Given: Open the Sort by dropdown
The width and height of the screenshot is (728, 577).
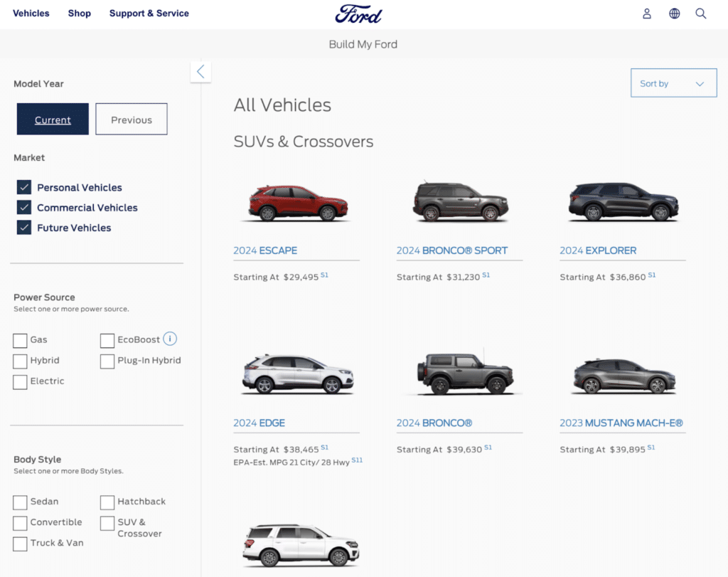Looking at the screenshot, I should (x=673, y=83).
